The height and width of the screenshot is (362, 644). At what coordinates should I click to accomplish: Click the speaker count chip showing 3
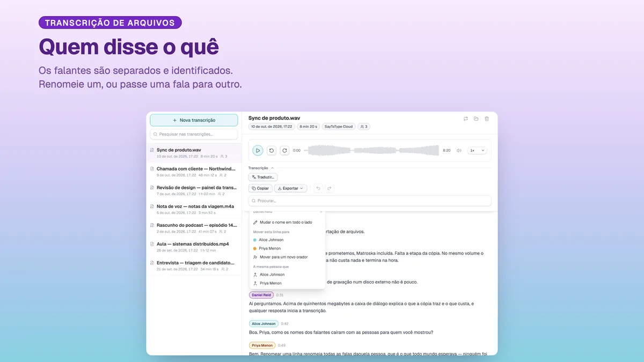[x=364, y=127]
